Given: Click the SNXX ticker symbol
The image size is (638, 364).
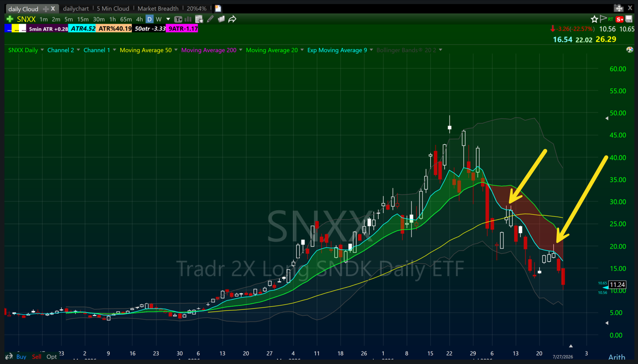Looking at the screenshot, I should click(26, 19).
